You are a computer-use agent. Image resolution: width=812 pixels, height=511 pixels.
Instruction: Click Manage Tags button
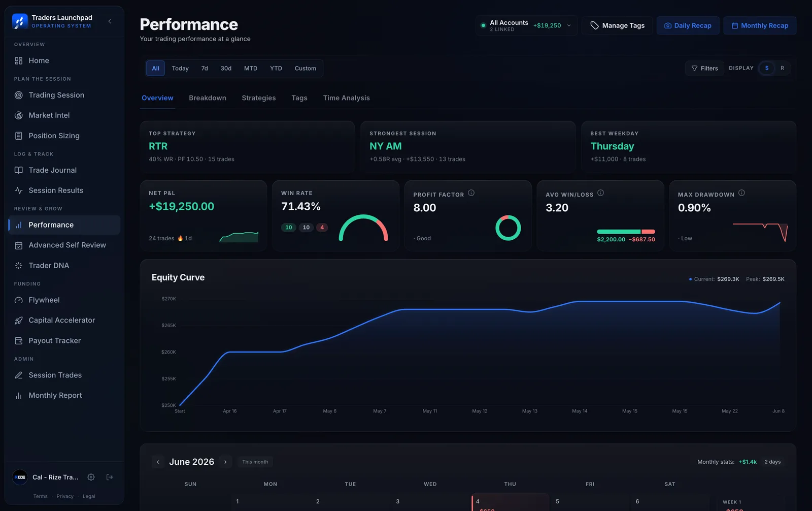pyautogui.click(x=617, y=25)
